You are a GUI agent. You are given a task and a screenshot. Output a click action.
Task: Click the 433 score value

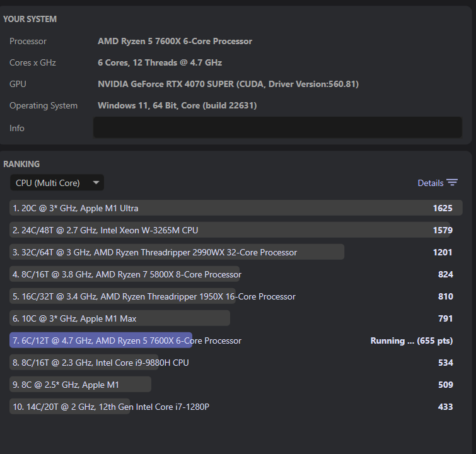[445, 407]
